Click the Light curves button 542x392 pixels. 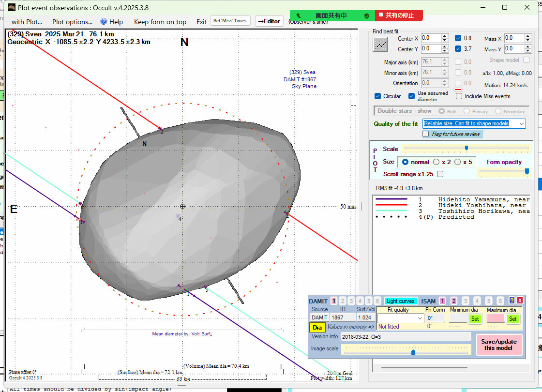pyautogui.click(x=401, y=301)
